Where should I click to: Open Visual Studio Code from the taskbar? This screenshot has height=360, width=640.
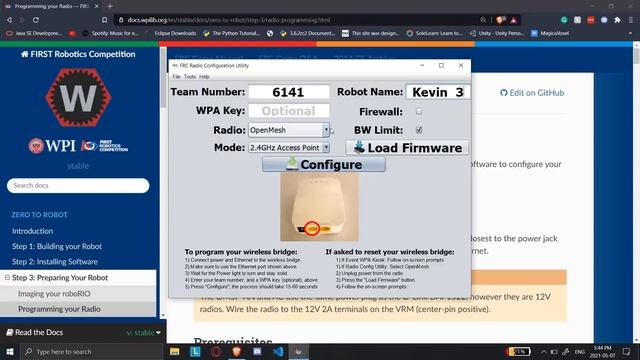278,351
